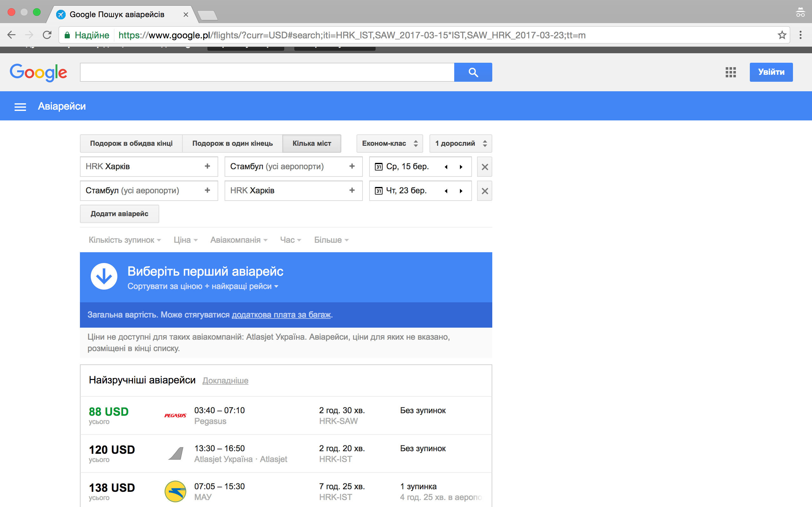Open the 1 дорослий passengers dropdown

click(460, 144)
